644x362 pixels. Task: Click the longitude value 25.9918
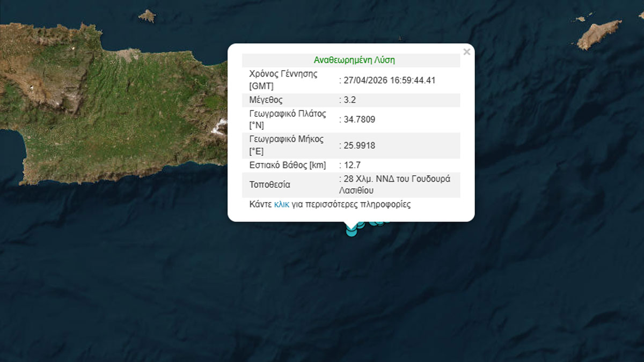(x=359, y=145)
